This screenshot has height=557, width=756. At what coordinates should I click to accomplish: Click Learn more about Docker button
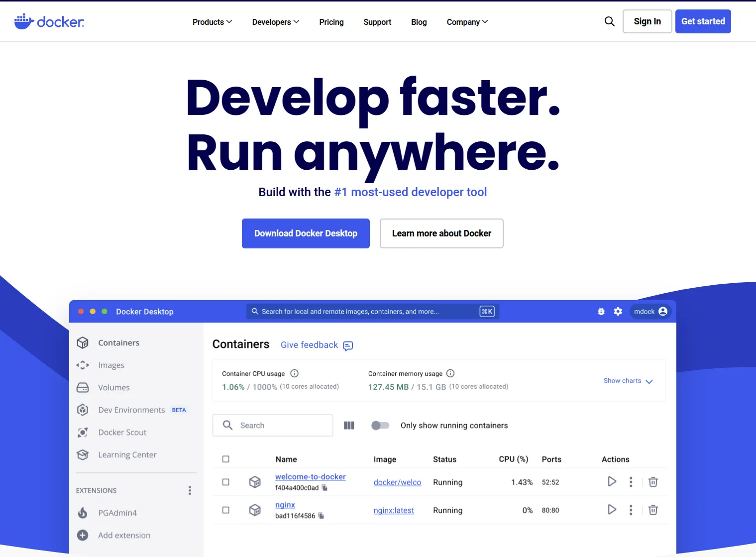(441, 233)
